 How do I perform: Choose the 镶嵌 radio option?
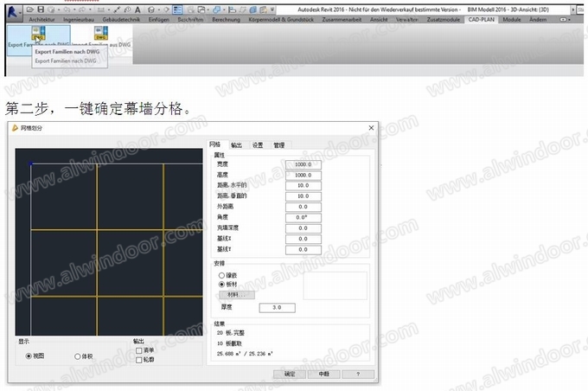point(221,275)
